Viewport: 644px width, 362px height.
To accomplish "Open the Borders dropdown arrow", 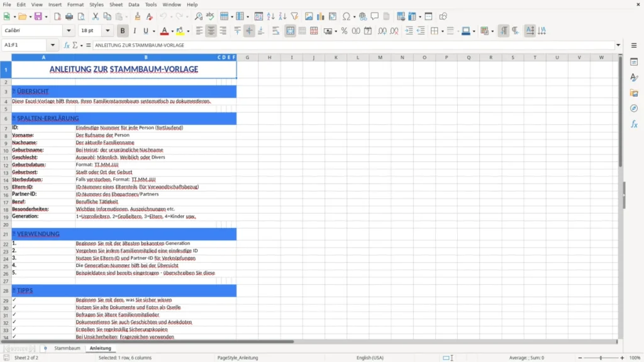I will point(442,31).
